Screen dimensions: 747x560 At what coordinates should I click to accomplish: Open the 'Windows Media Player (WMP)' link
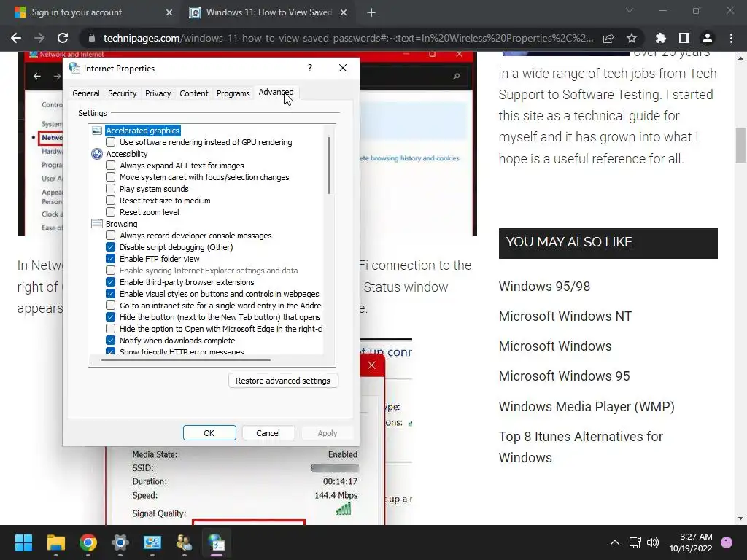coord(587,407)
